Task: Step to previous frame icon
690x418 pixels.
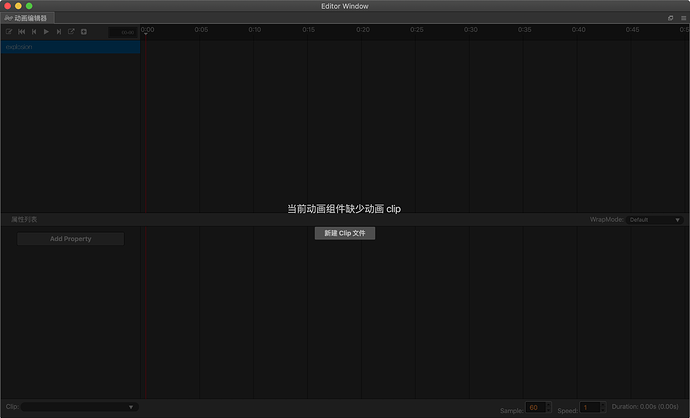Action: click(34, 32)
